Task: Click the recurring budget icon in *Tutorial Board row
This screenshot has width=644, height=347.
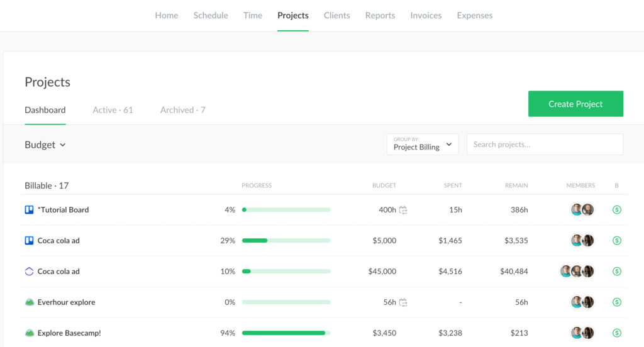Action: 403,210
